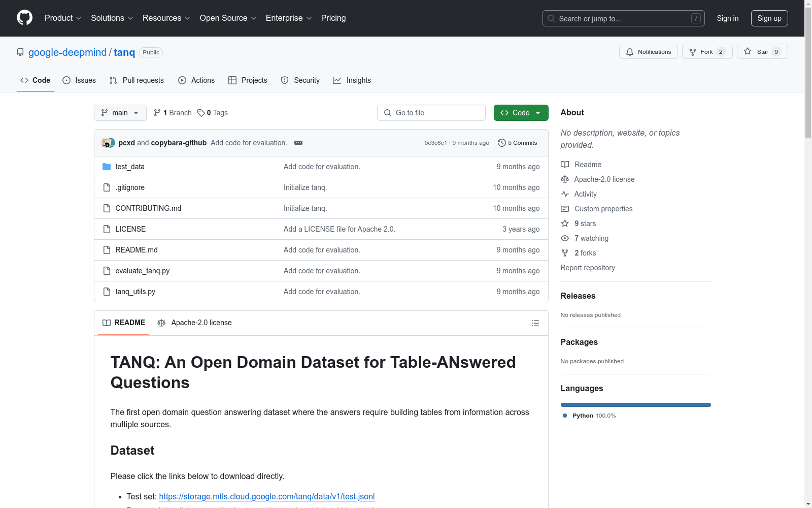This screenshot has width=812, height=508.
Task: Open the Resources dropdown menu
Action: coord(166,18)
